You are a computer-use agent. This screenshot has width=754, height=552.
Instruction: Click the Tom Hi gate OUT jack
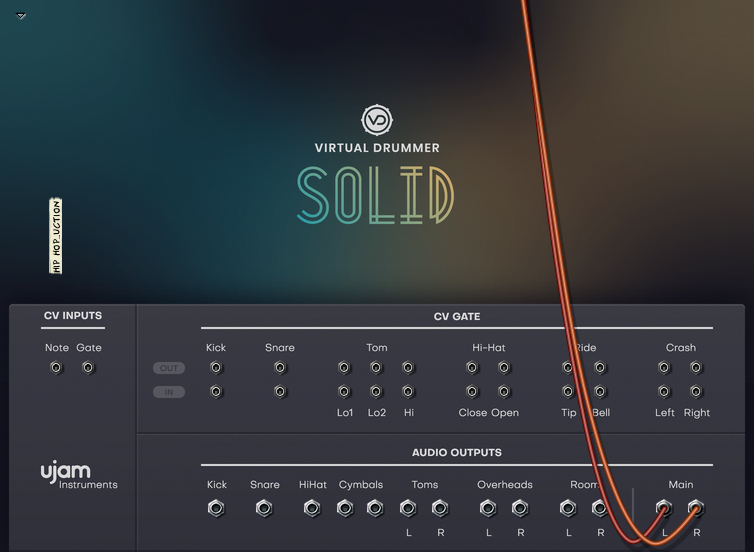(x=408, y=368)
